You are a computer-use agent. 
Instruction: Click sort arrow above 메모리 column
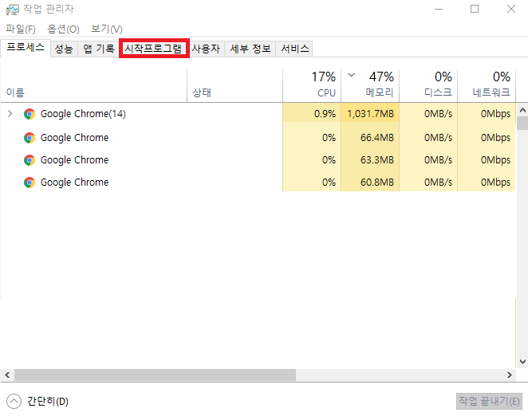point(351,75)
